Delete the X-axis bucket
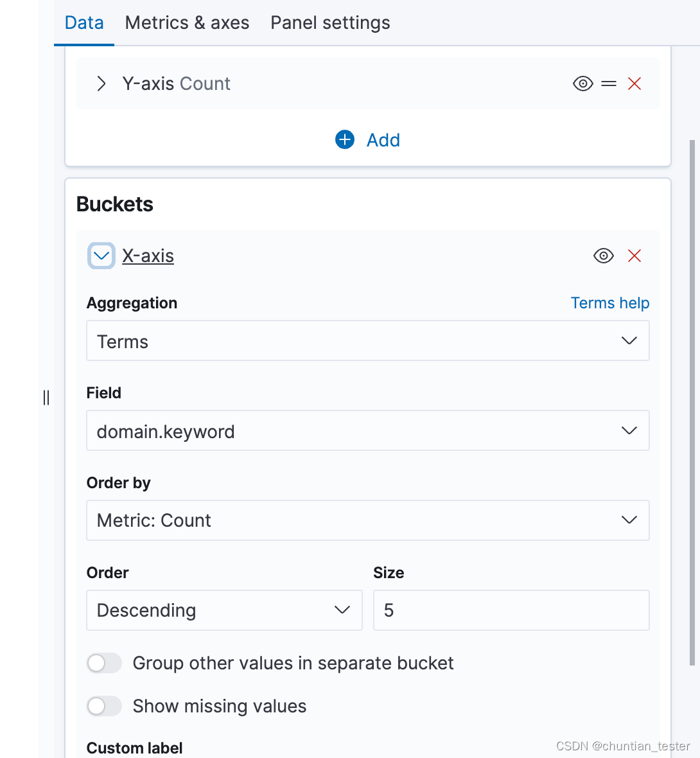The height and width of the screenshot is (758, 700). point(634,256)
